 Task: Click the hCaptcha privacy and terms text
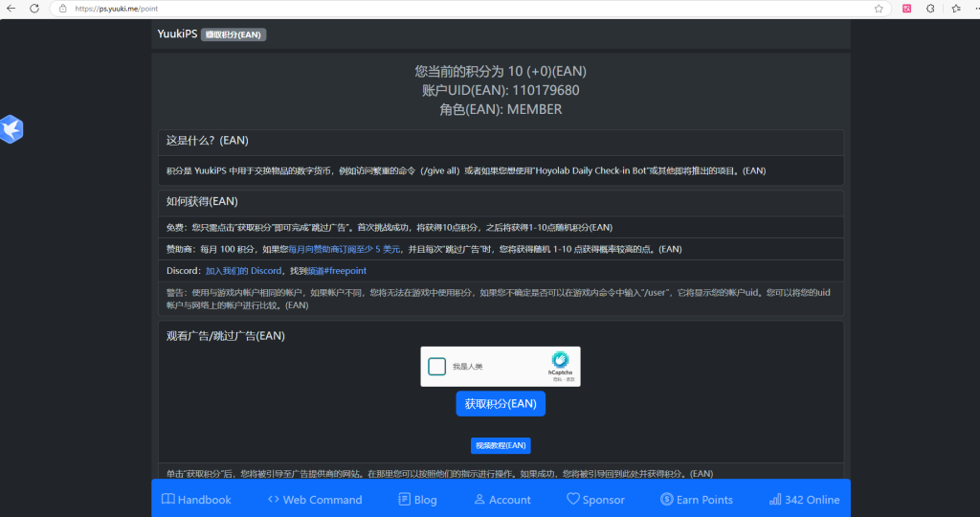click(563, 379)
